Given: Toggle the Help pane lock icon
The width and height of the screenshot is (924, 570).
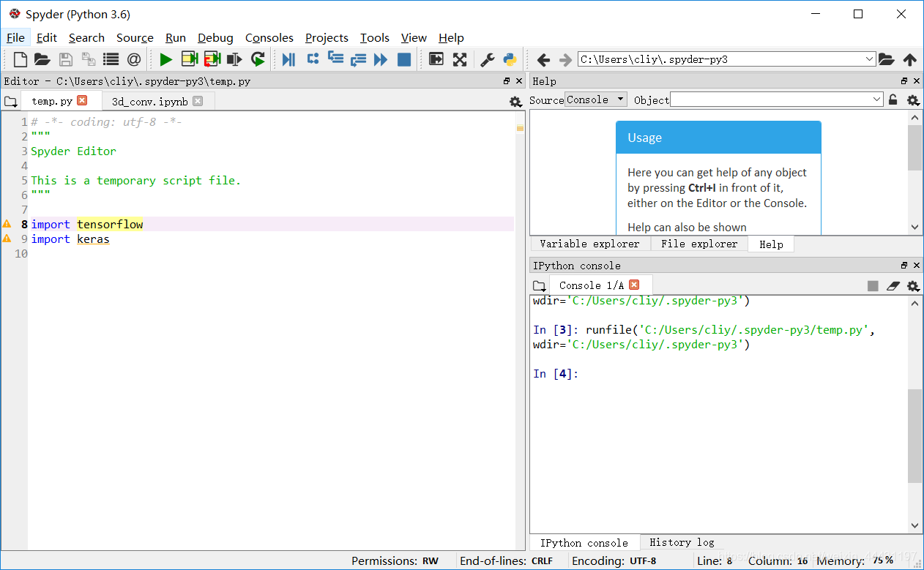Looking at the screenshot, I should click(893, 100).
